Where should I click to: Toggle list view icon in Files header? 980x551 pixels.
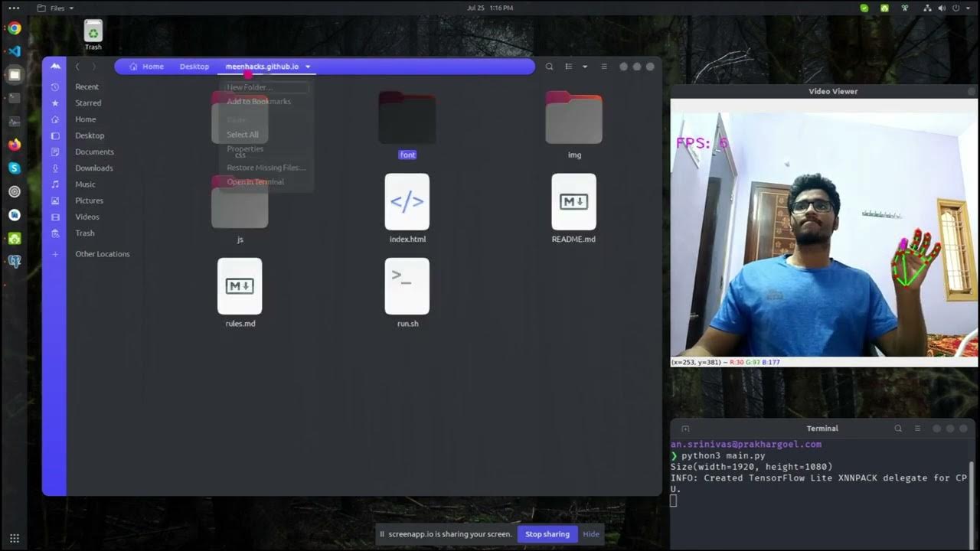pyautogui.click(x=569, y=67)
